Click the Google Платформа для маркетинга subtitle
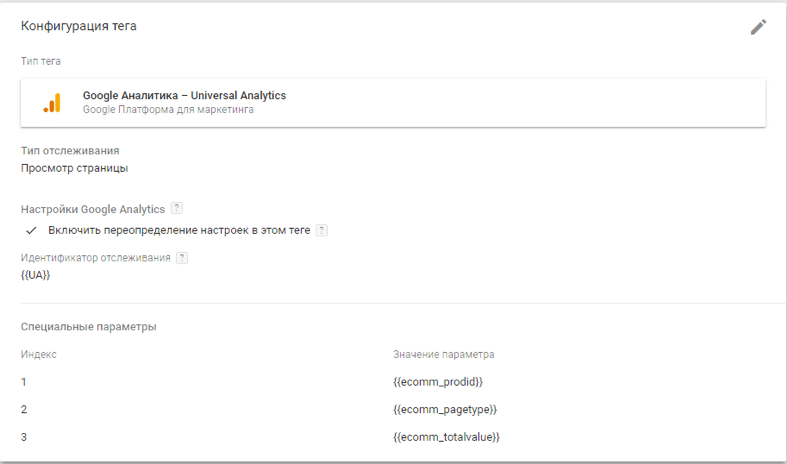Viewport: 787px width, 464px height. [168, 110]
